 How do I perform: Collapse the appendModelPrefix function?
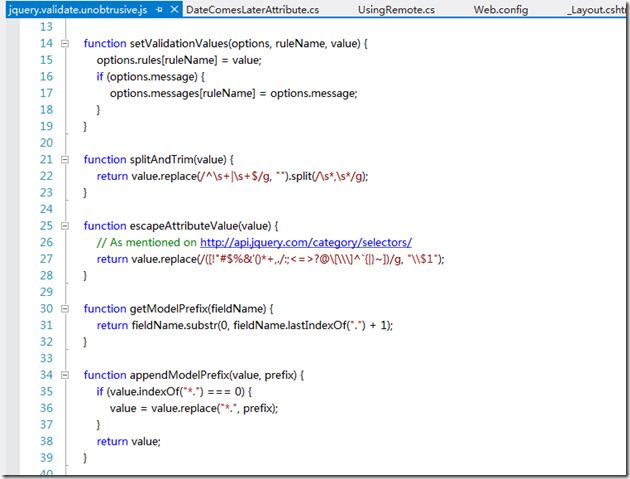tap(65, 375)
